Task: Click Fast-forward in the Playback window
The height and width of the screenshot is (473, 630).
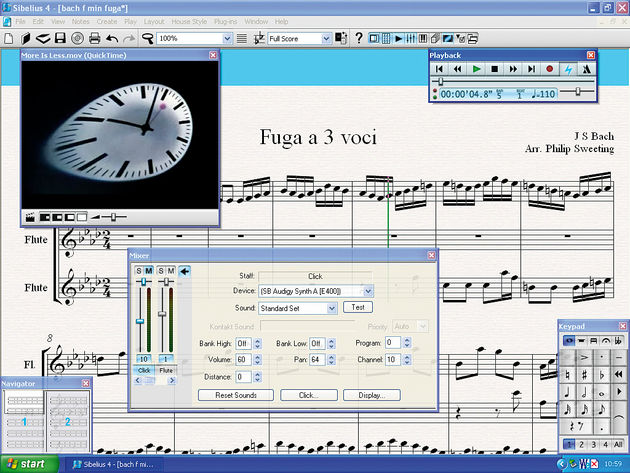Action: pos(513,69)
